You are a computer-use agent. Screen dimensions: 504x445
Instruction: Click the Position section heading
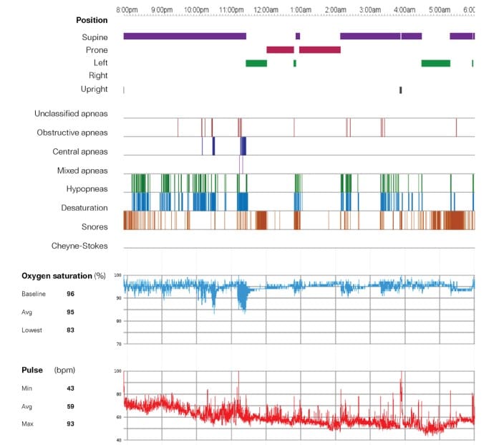92,20
